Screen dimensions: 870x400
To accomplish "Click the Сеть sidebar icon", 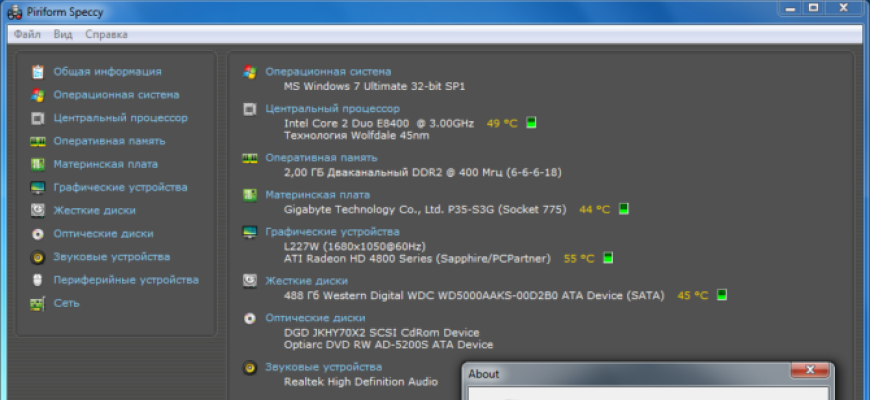I will pyautogui.click(x=37, y=303).
